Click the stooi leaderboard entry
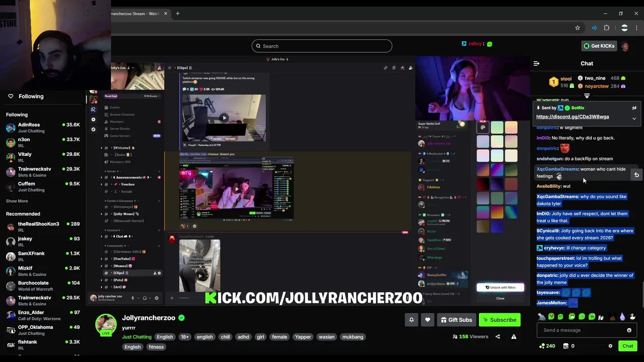Viewport: 644px width, 362px height. coord(562,82)
